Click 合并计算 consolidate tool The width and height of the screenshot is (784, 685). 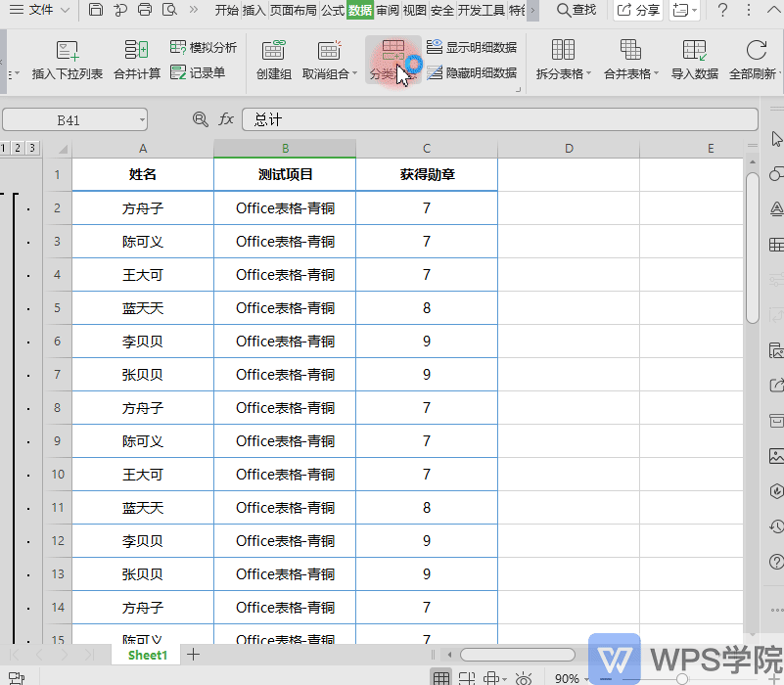tap(137, 61)
